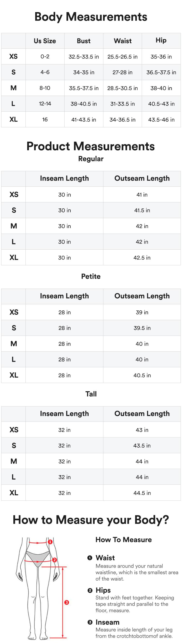The width and height of the screenshot is (182, 644).
Task: Click the Product Measurements title
Action: (91, 146)
